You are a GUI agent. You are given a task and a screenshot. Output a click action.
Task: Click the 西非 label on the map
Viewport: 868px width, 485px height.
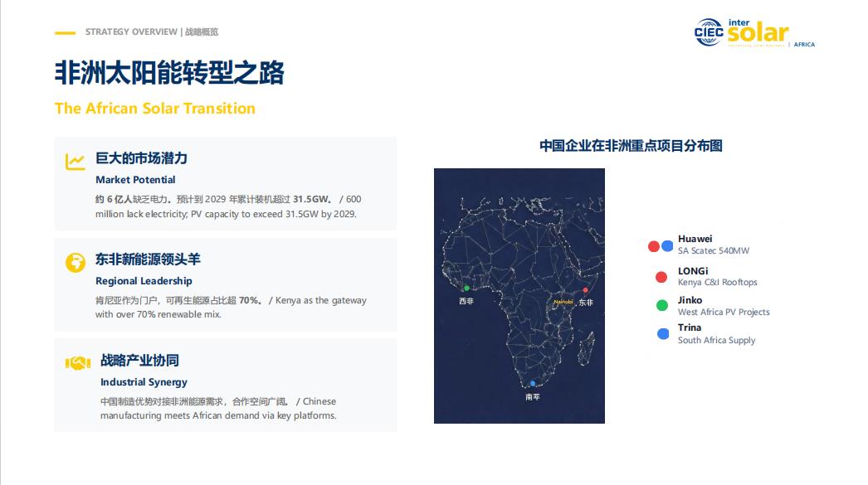click(x=466, y=302)
